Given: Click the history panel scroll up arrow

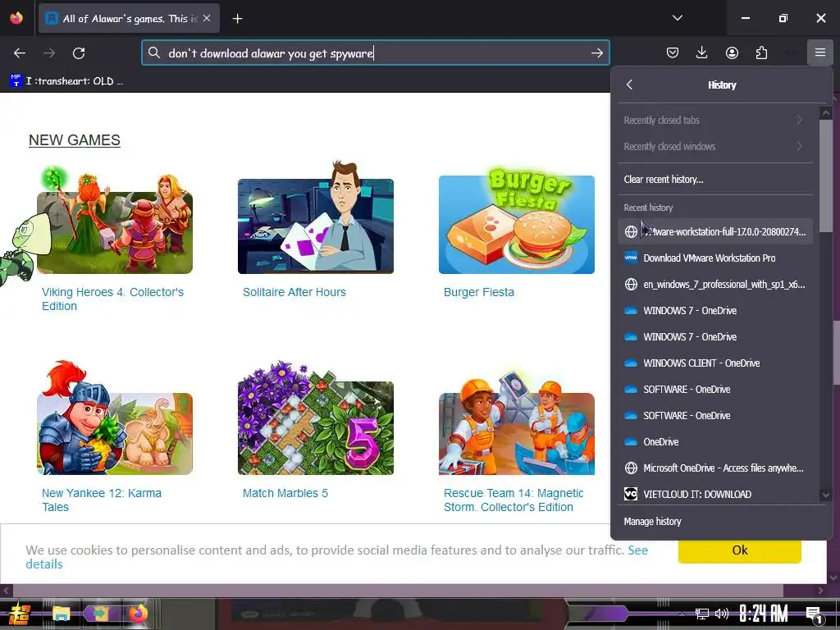Looking at the screenshot, I should click(825, 113).
